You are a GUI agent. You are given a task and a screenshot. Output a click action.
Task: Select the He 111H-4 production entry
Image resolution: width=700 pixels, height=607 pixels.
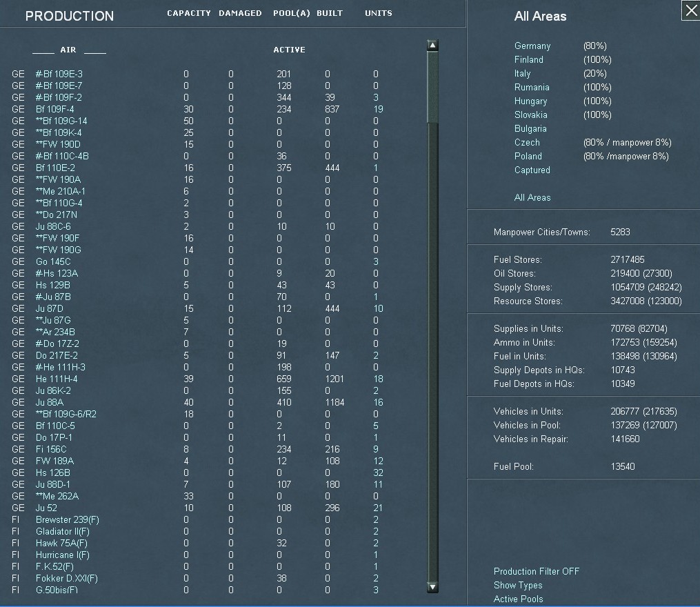(57, 379)
